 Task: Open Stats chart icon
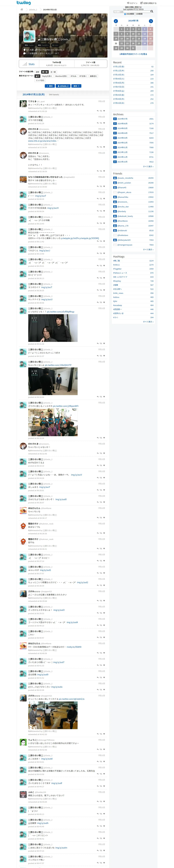(x=25, y=64)
